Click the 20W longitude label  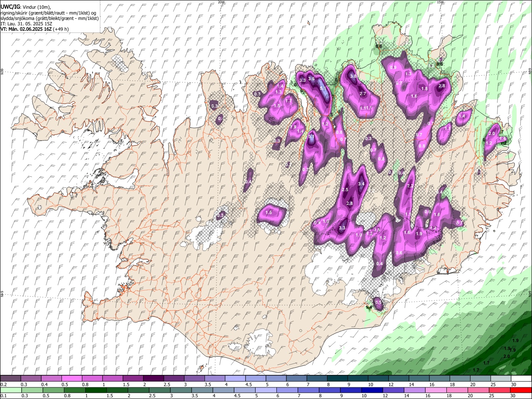click(221, 2)
